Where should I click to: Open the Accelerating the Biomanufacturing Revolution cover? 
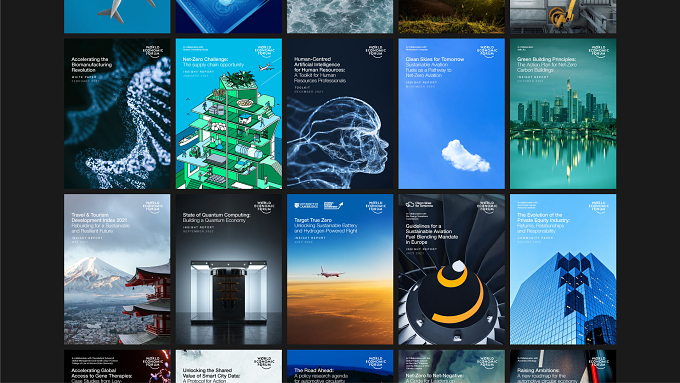click(x=117, y=114)
